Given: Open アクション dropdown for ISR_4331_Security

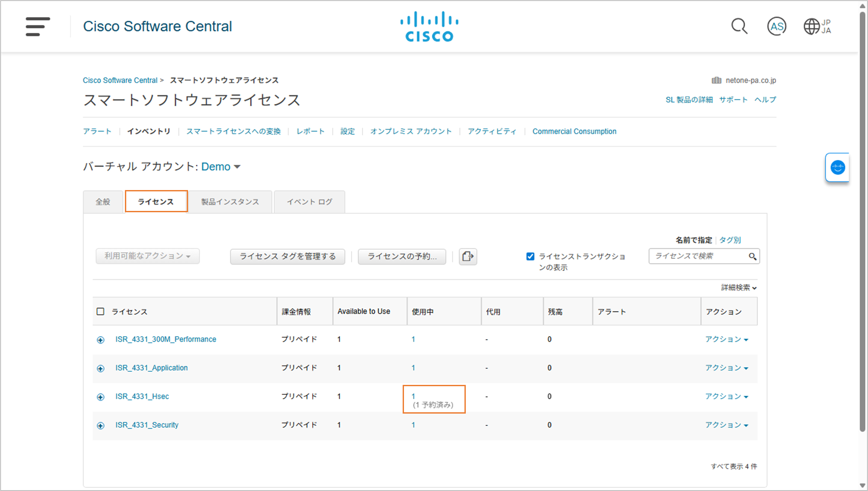Looking at the screenshot, I should tap(726, 425).
